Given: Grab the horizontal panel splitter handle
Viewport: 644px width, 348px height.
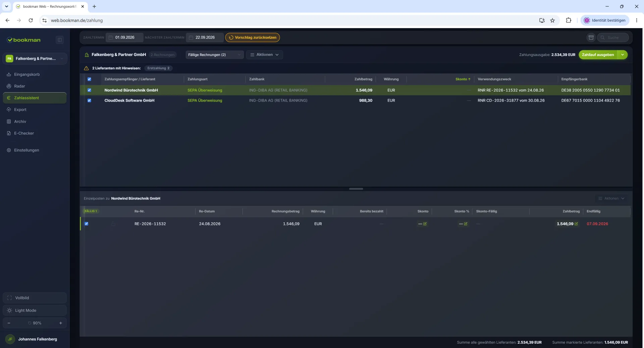Looking at the screenshot, I should 356,189.
